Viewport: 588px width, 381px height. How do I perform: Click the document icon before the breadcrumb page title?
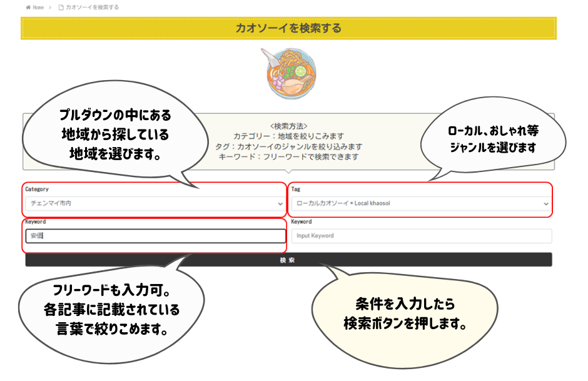pyautogui.click(x=61, y=8)
